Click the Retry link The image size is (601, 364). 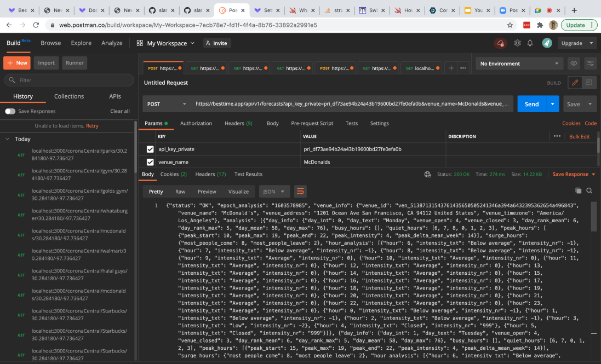click(x=92, y=125)
